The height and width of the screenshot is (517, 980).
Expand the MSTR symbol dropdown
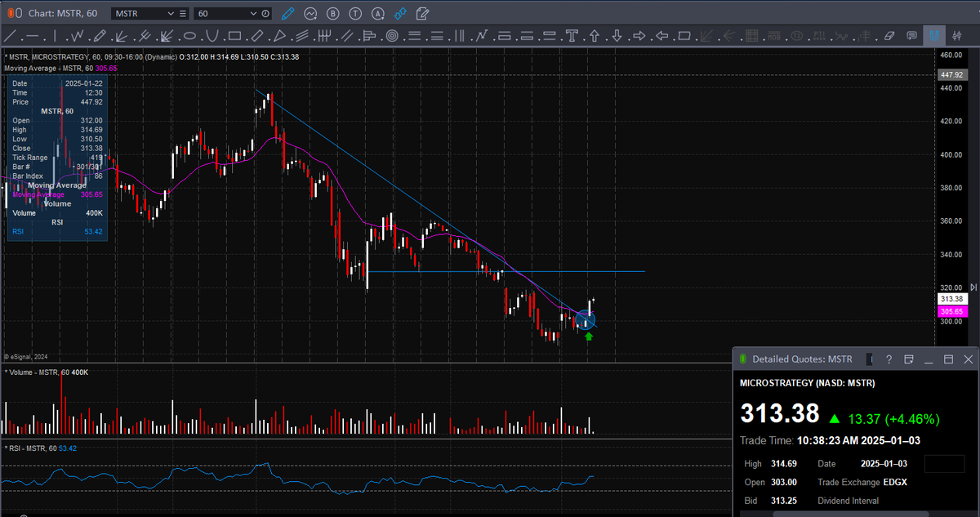pos(170,14)
